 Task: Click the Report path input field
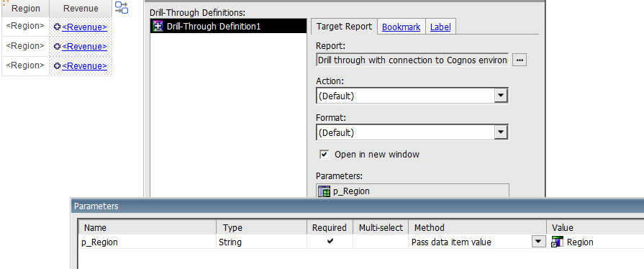[412, 60]
